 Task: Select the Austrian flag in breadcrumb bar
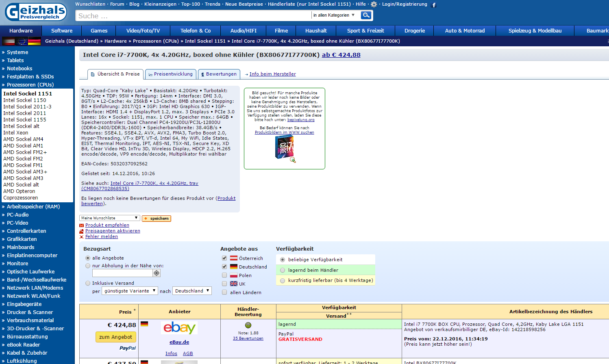tap(9, 41)
